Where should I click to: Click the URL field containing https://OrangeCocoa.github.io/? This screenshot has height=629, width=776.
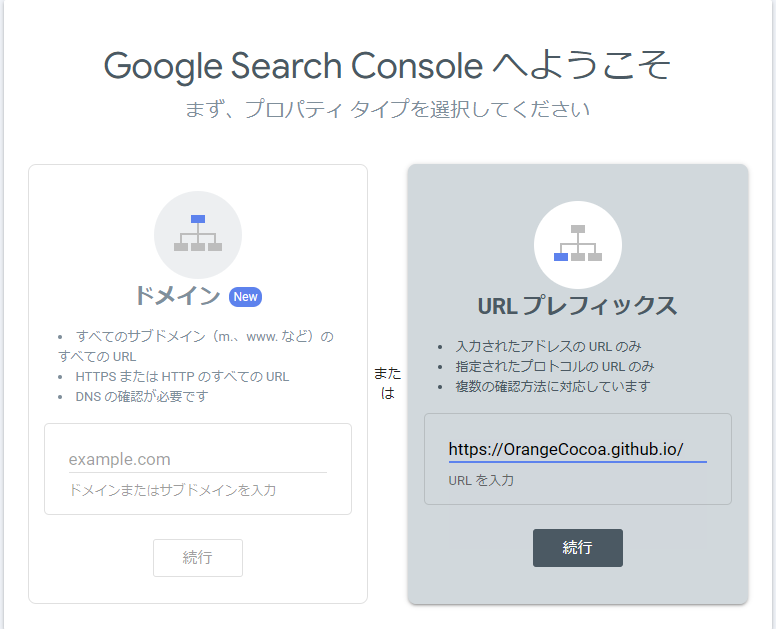(578, 449)
